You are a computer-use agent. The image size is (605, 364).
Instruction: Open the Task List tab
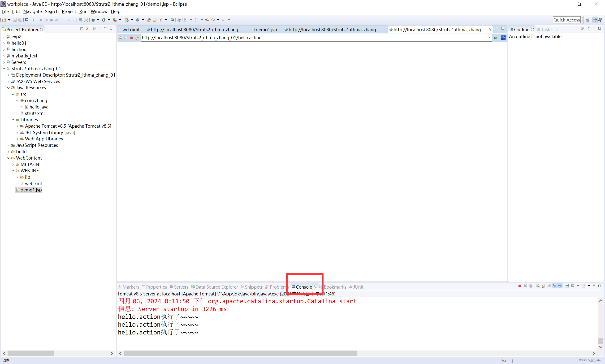point(547,30)
